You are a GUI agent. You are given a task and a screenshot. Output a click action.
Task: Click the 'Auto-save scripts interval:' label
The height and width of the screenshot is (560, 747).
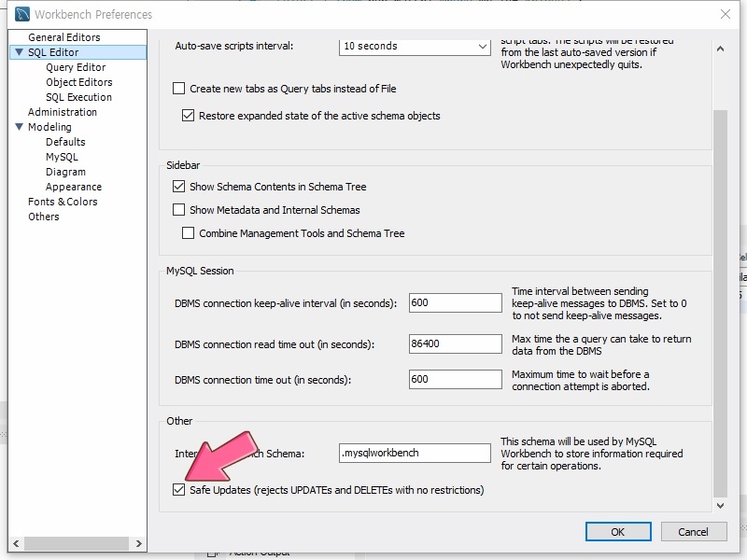point(234,46)
